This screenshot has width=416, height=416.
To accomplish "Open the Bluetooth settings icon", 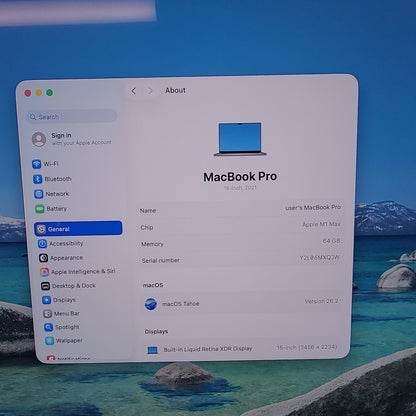I will [38, 179].
